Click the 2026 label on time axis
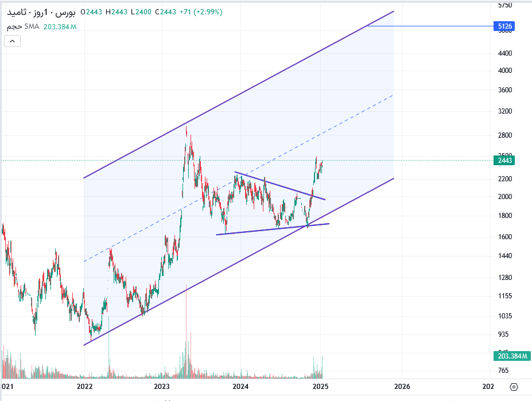Screen dimensions: 532x401 pos(402,387)
